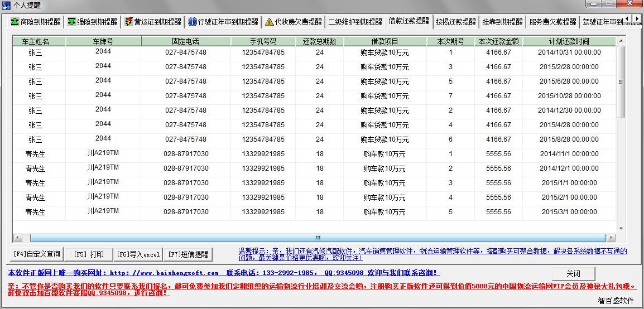Click 青先生 in the period 5 row
This screenshot has width=644, height=309.
point(35,213)
